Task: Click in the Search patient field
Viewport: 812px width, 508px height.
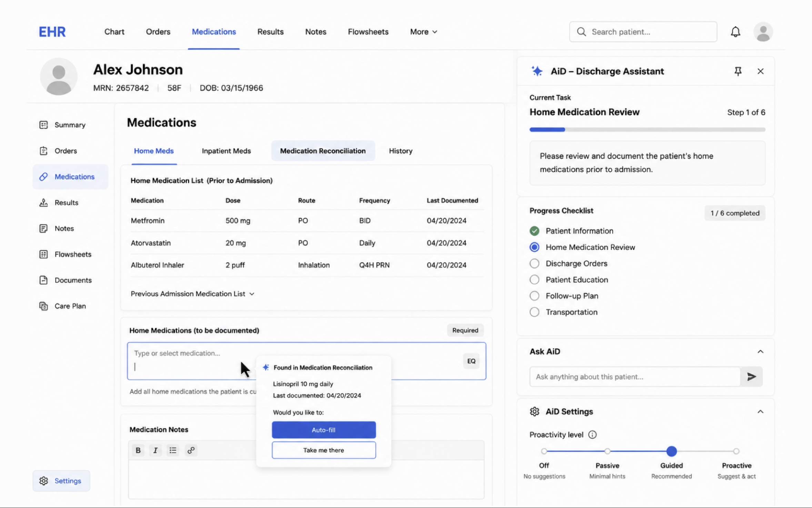Action: (643, 32)
